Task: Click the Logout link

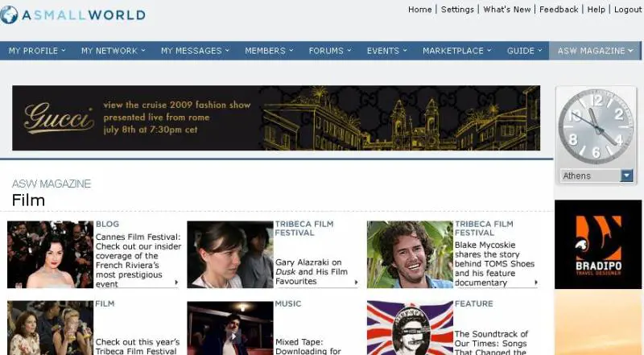Action: (627, 10)
